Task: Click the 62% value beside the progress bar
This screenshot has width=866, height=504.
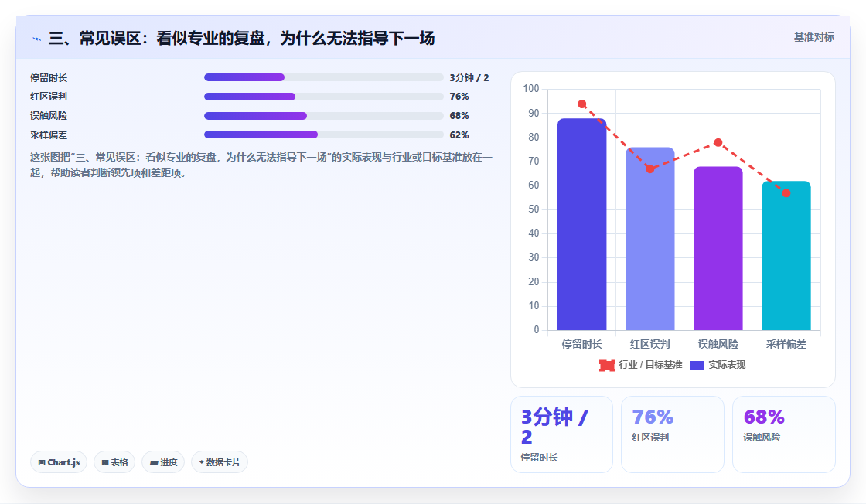Action: [x=459, y=135]
